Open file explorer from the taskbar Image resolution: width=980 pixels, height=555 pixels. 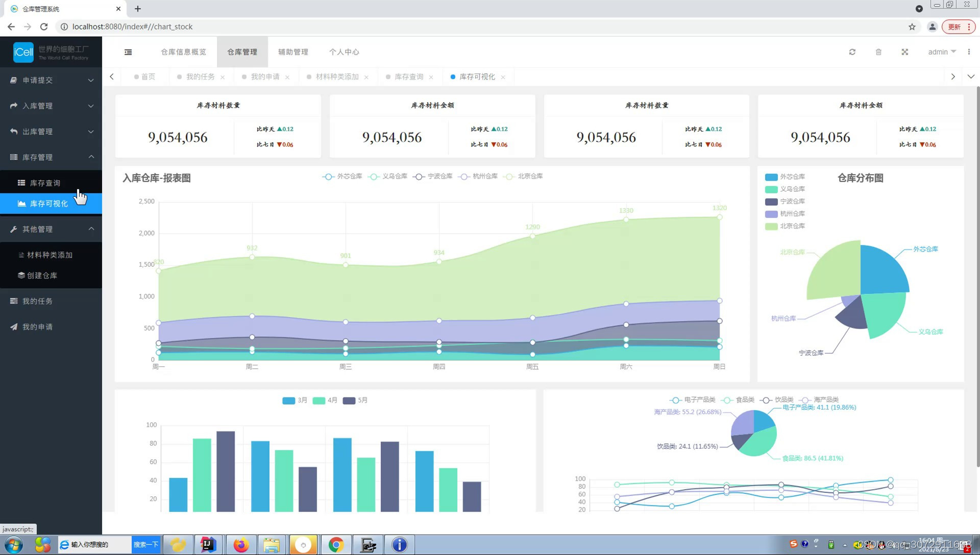[272, 545]
